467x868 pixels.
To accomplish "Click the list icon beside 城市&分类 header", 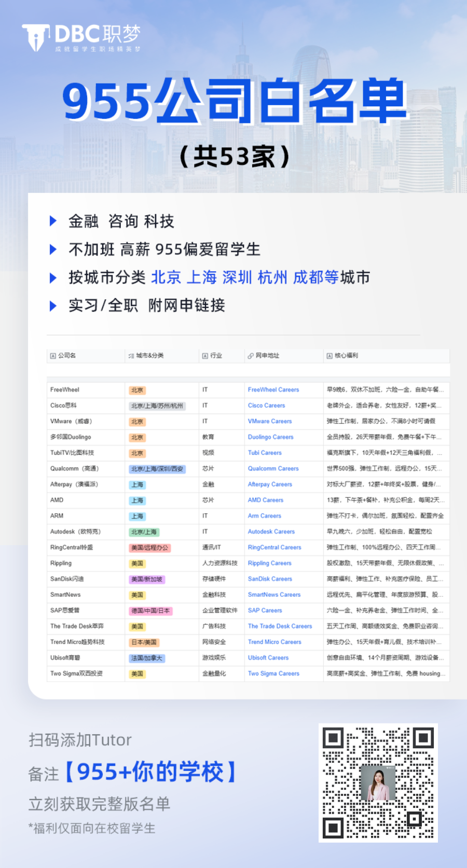I will click(x=131, y=356).
